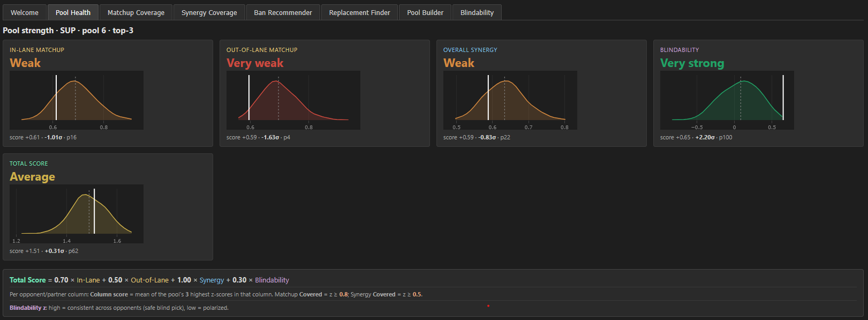Open the Blindability tab

(477, 12)
